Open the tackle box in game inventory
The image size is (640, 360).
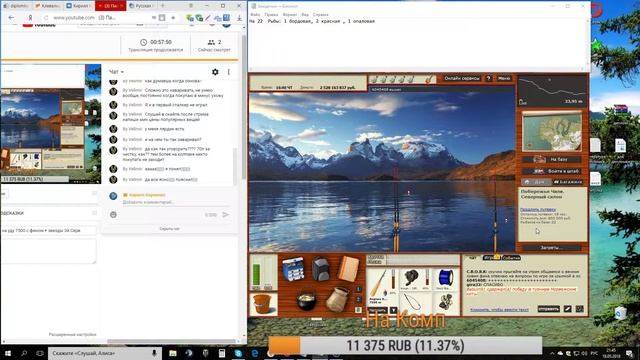293,269
